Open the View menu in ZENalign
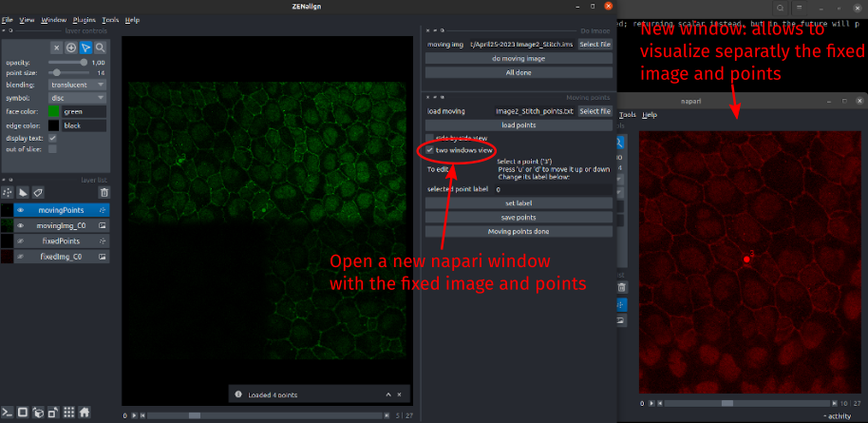 coord(27,19)
